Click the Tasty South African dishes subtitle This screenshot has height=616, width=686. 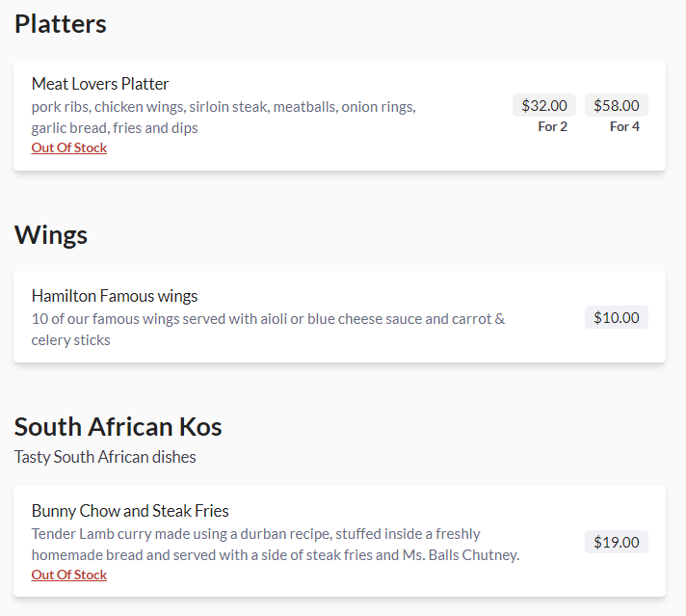[105, 457]
